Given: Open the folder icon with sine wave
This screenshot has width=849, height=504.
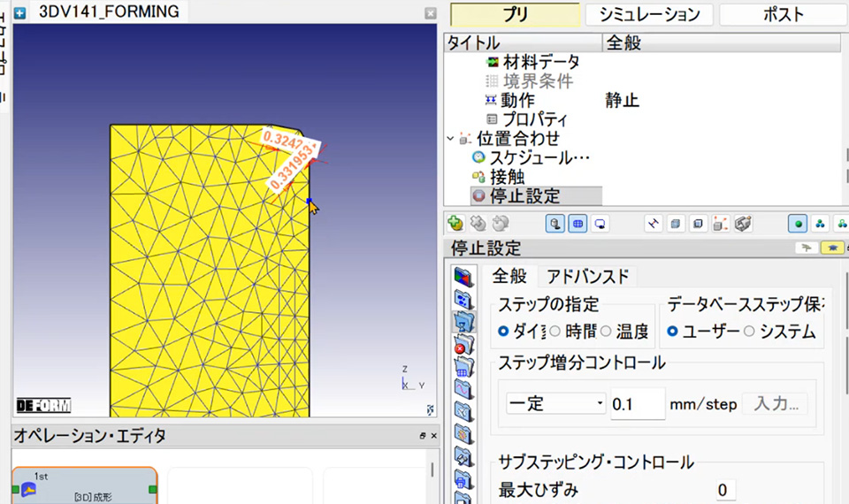Looking at the screenshot, I should 463,389.
